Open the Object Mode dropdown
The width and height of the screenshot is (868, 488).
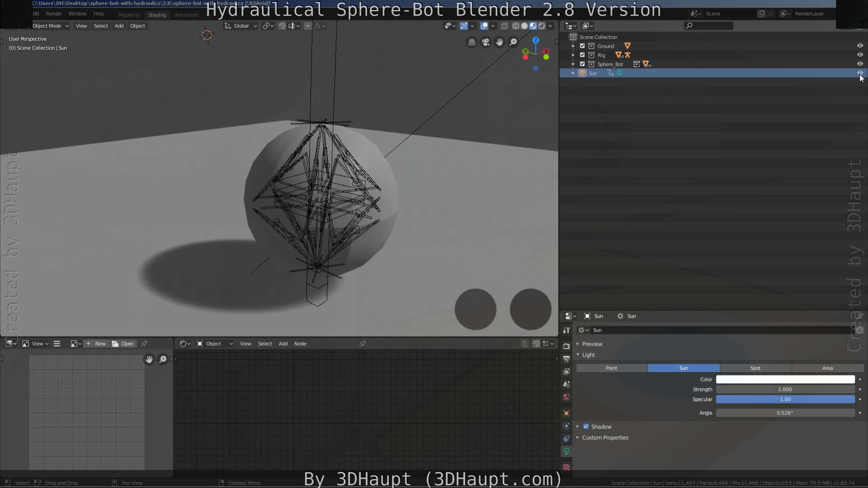coord(51,26)
